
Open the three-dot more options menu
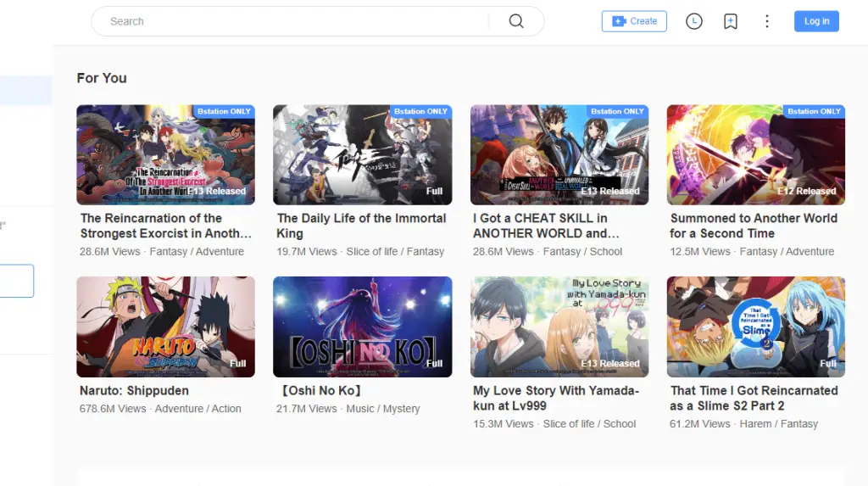pos(766,21)
